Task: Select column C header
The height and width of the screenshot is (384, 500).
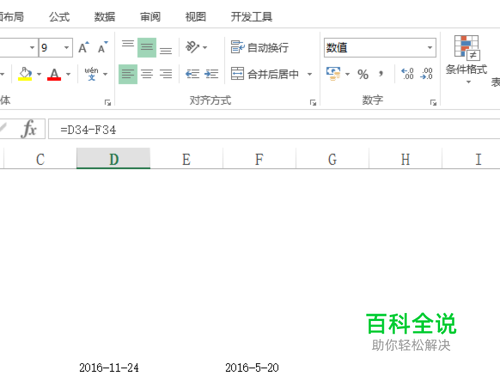Action: coord(40,159)
